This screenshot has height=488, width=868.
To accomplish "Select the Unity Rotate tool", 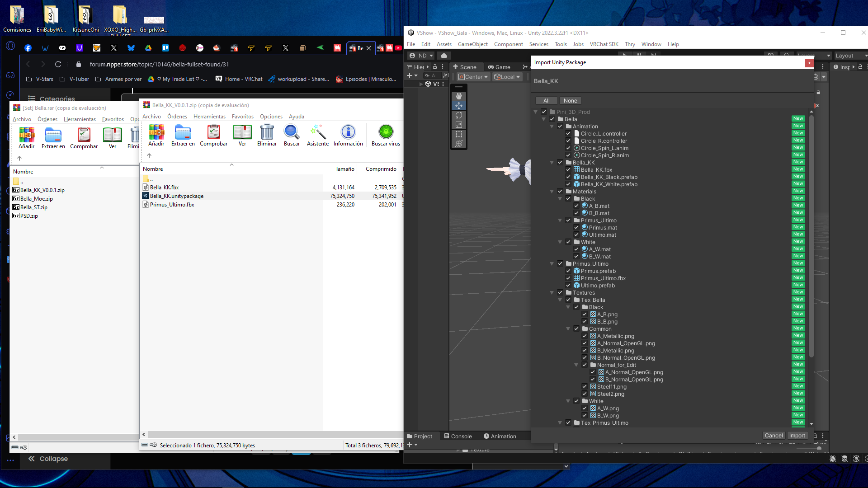I will (459, 115).
